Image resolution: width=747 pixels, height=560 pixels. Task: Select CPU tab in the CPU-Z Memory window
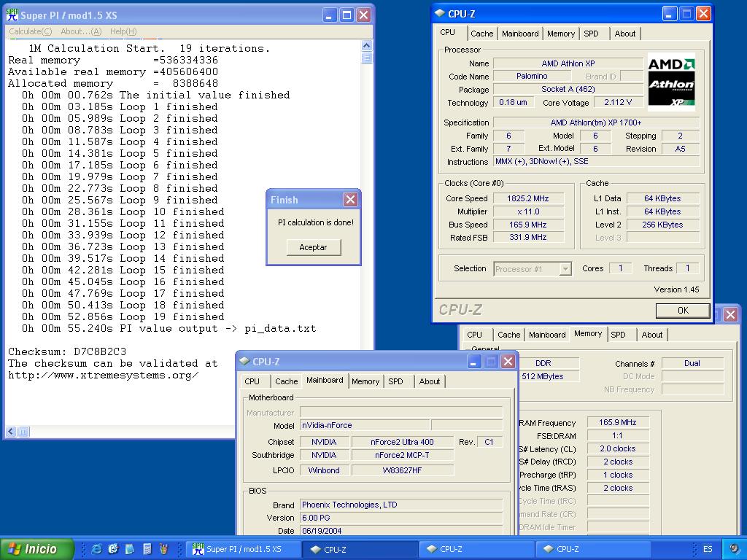[474, 335]
